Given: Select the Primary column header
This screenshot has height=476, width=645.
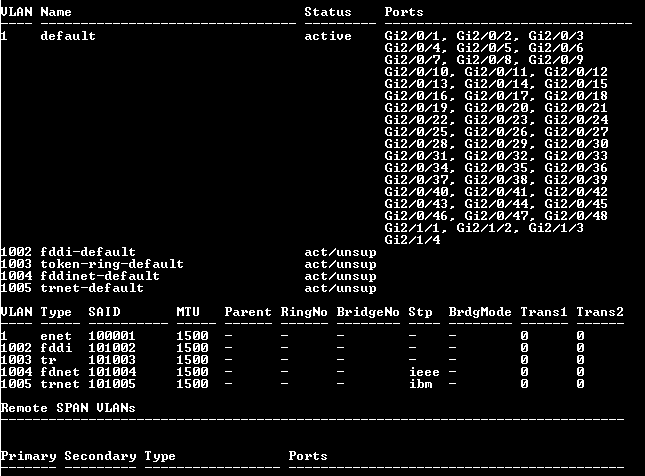Looking at the screenshot, I should coord(28,456).
